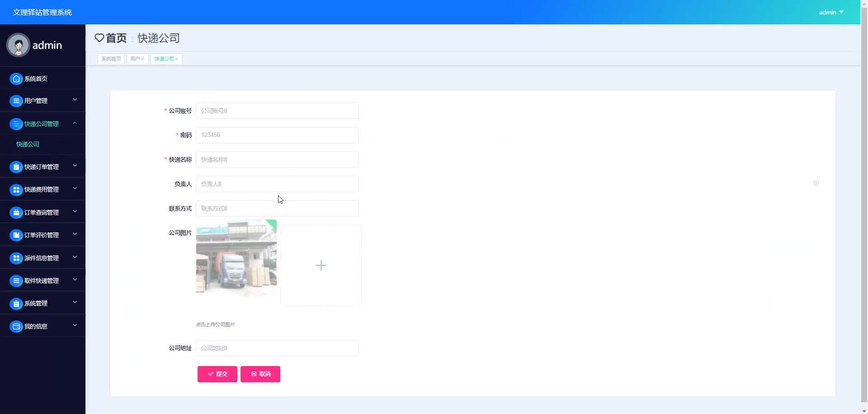Viewport: 868px width, 414px height.
Task: Click the 文理驿站管理系统 title
Action: [x=42, y=12]
